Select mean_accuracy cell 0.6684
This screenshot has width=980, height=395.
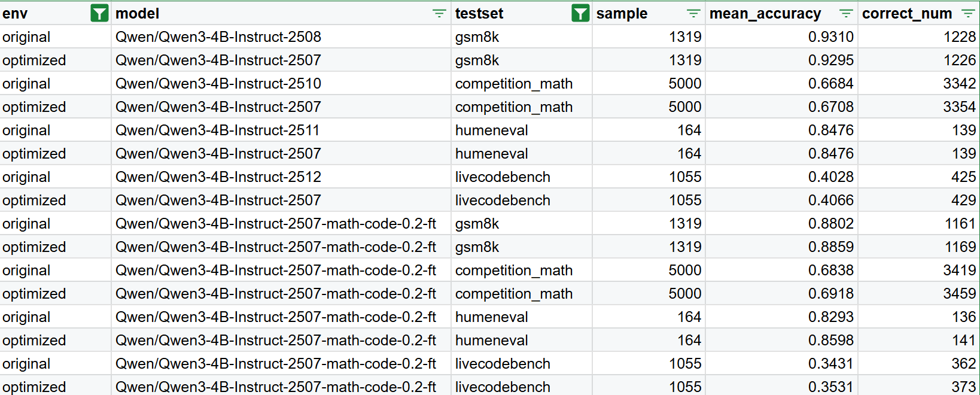[x=782, y=83]
